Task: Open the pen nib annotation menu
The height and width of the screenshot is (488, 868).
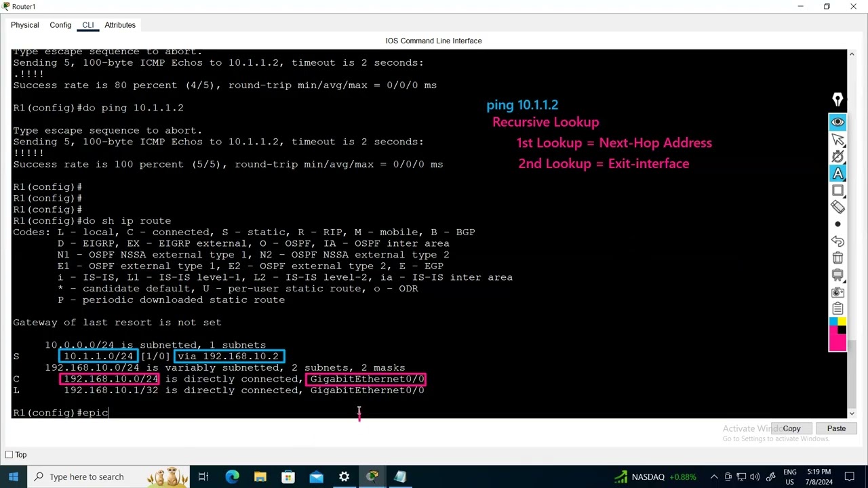Action: pyautogui.click(x=837, y=100)
